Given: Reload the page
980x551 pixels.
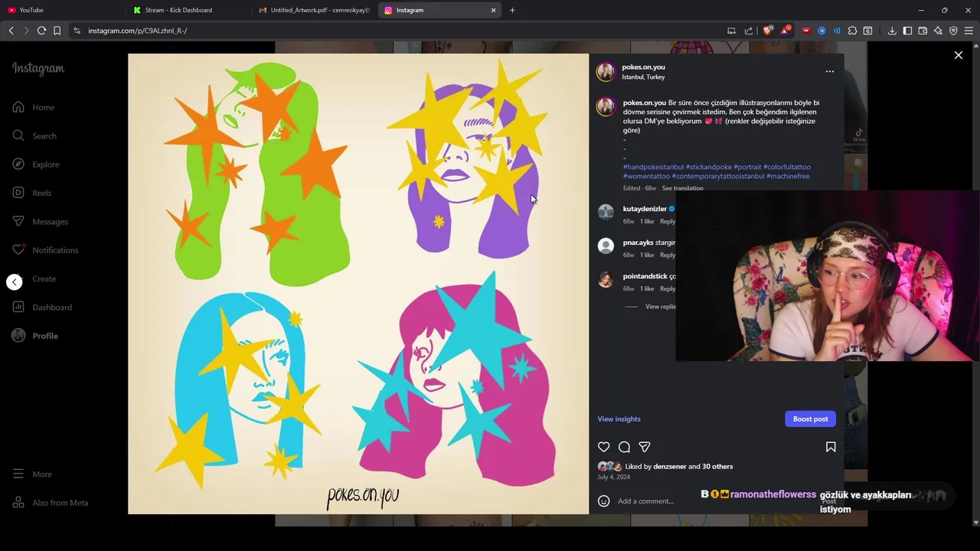Looking at the screenshot, I should pos(41,31).
